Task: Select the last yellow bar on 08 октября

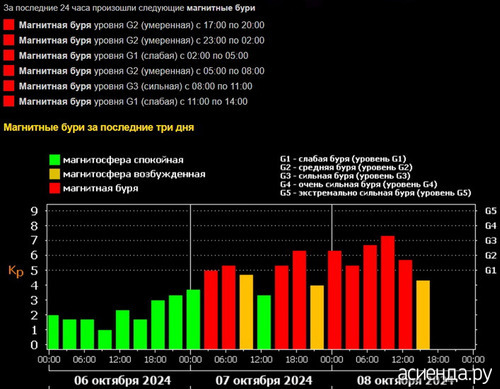Action: [423, 315]
